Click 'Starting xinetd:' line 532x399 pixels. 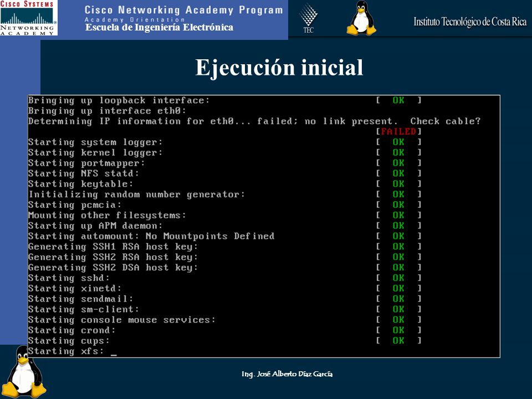tap(75, 288)
